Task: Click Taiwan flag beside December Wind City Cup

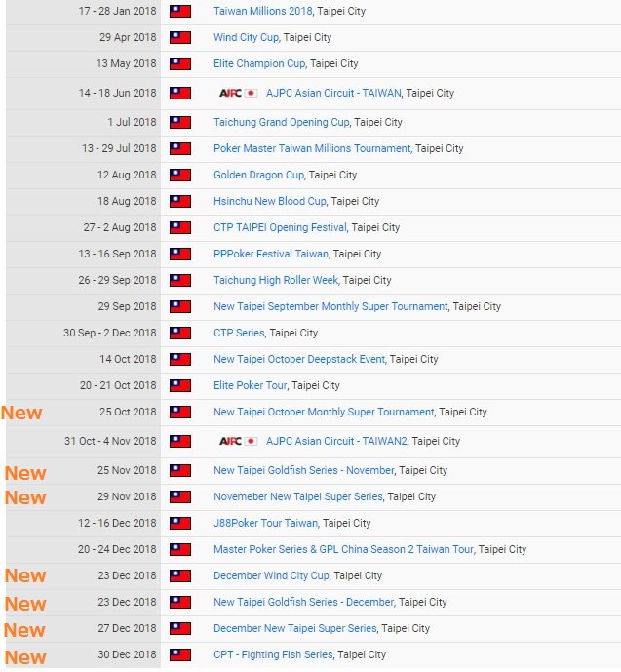Action: click(180, 576)
